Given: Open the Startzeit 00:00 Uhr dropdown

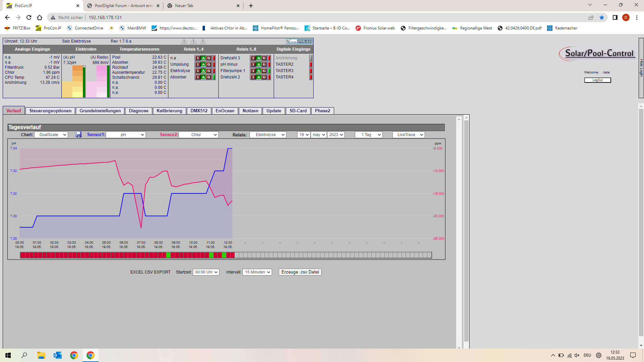Looking at the screenshot, I should (x=206, y=272).
